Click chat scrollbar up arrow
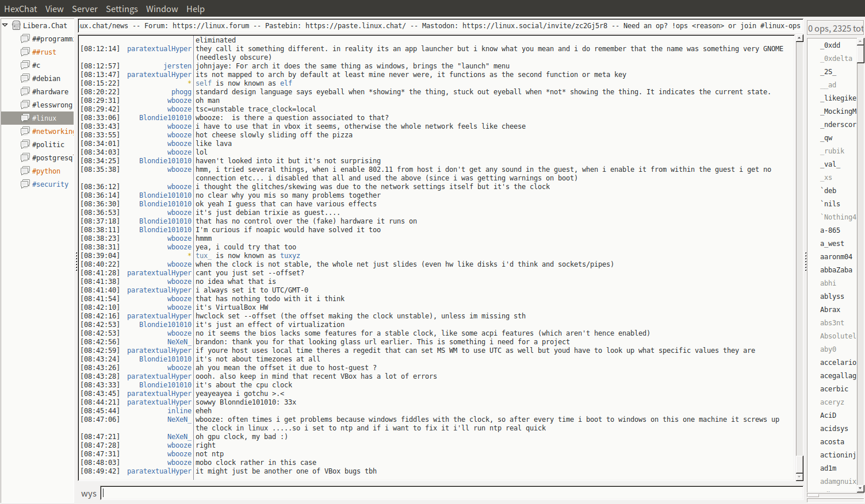 click(x=799, y=38)
